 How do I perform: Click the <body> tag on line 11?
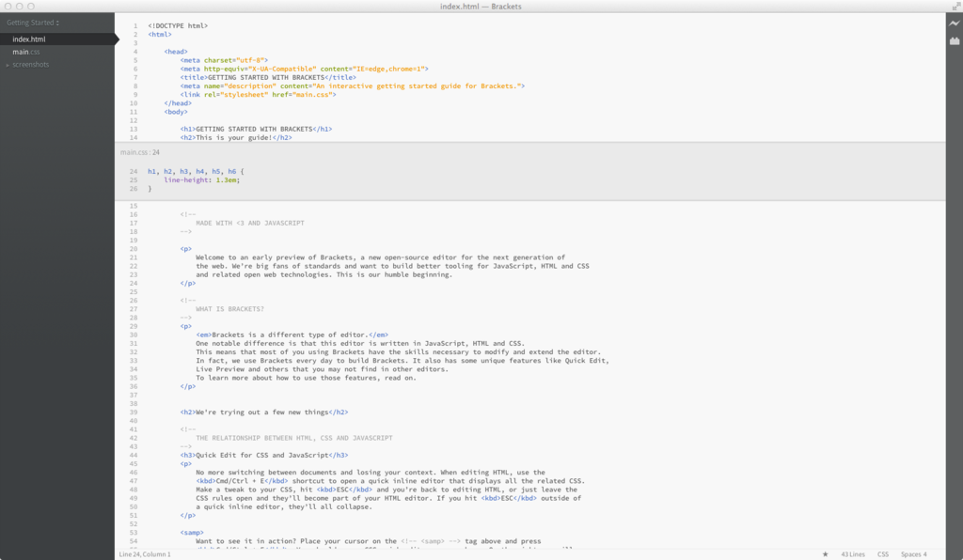(x=176, y=112)
